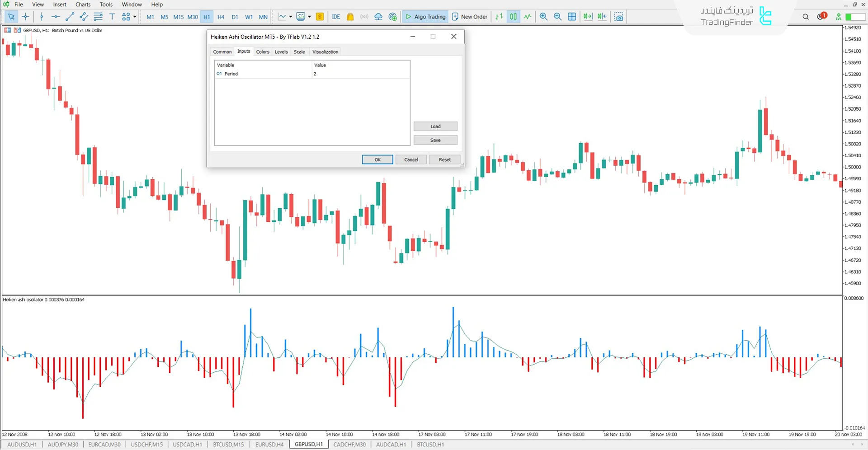The image size is (868, 450).
Task: Click the OK button in the dialog
Action: click(377, 159)
